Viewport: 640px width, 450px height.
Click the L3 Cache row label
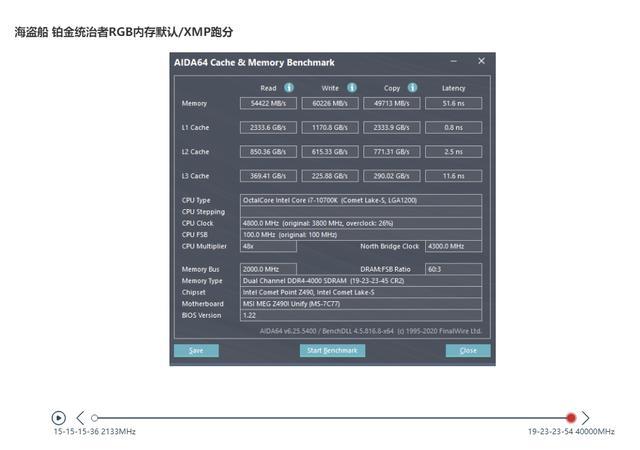coord(195,176)
